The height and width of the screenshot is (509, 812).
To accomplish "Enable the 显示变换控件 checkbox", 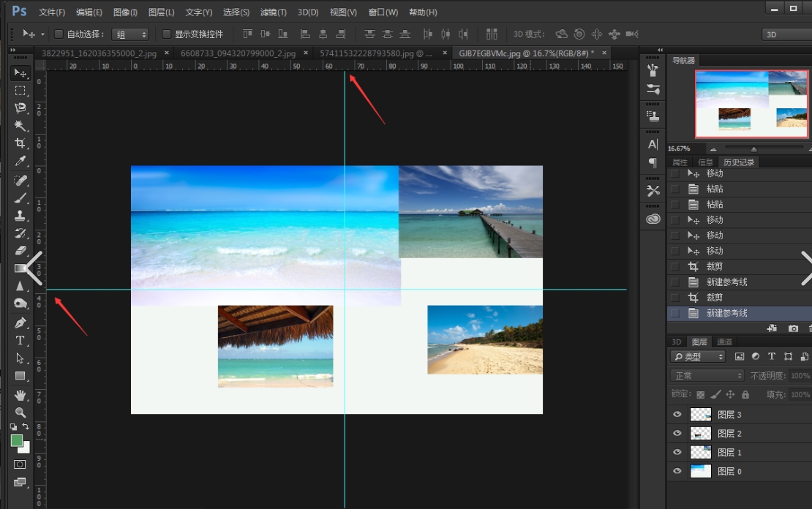I will [166, 34].
